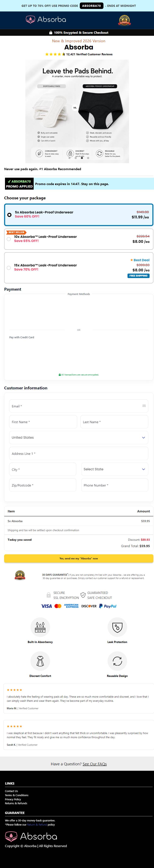154x868 pixels.
Task: Click the green lock on secure transactions note
Action: tap(60, 374)
